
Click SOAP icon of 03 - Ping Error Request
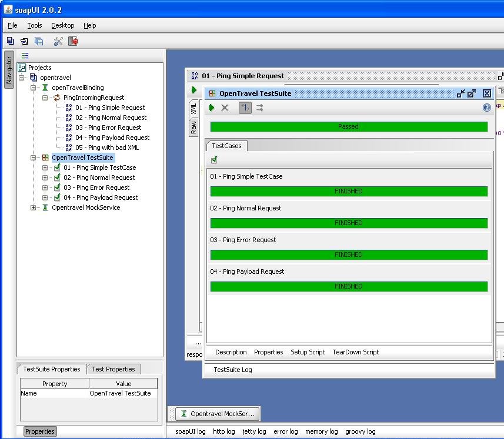pos(69,127)
